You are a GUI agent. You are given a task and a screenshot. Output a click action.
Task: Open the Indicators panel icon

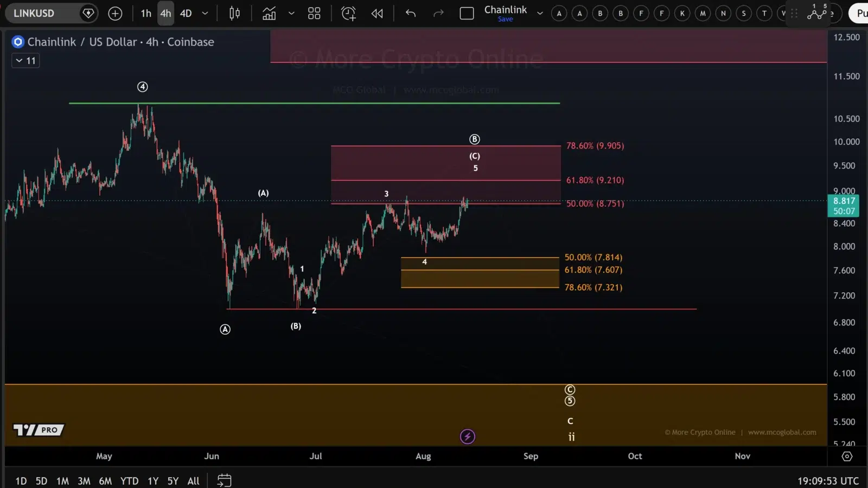point(269,13)
